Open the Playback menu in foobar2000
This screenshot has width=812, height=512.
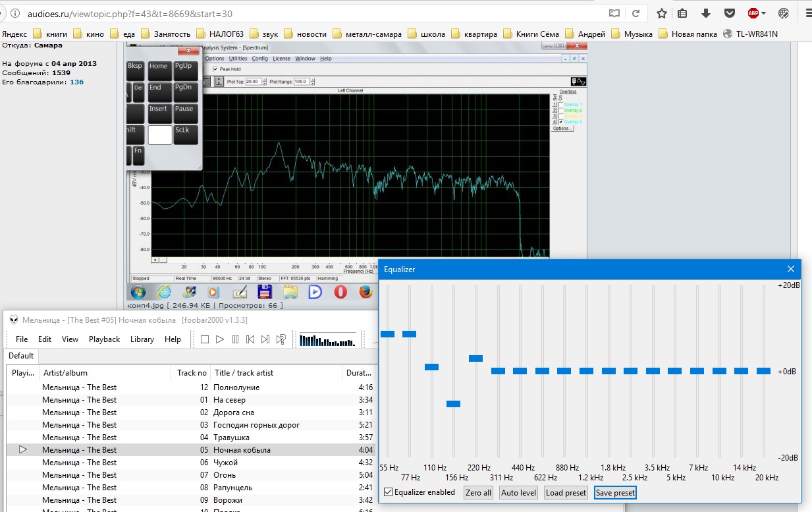[x=104, y=339]
